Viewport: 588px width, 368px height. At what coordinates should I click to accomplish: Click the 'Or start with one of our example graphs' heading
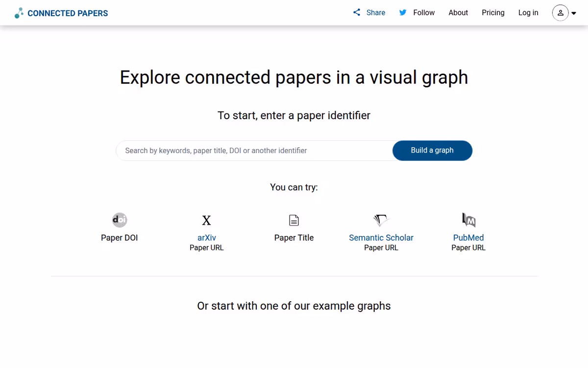click(x=294, y=306)
